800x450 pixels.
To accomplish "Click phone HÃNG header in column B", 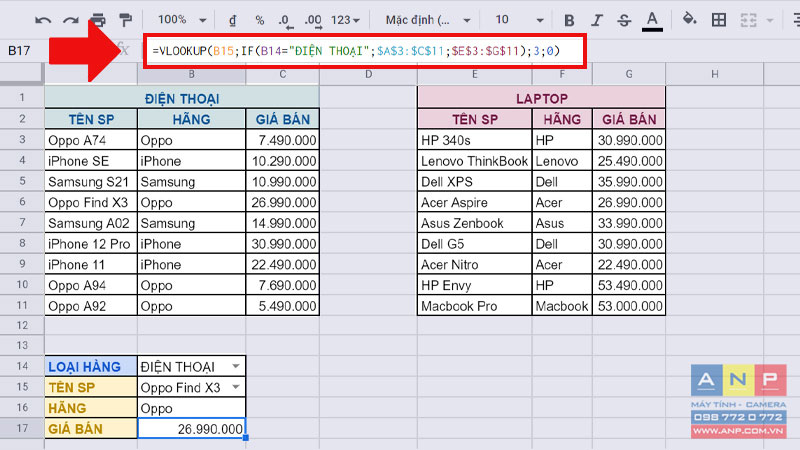I will [191, 119].
